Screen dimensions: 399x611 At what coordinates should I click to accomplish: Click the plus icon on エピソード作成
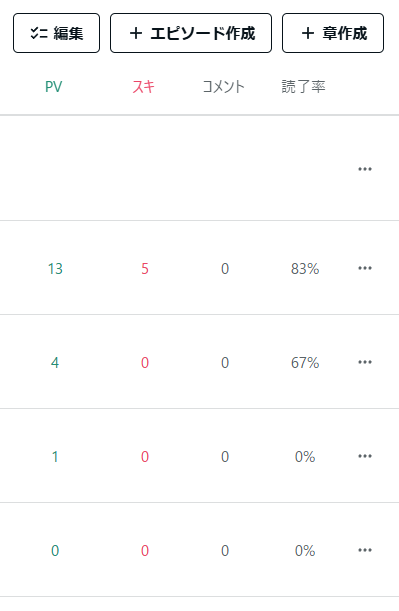point(136,33)
